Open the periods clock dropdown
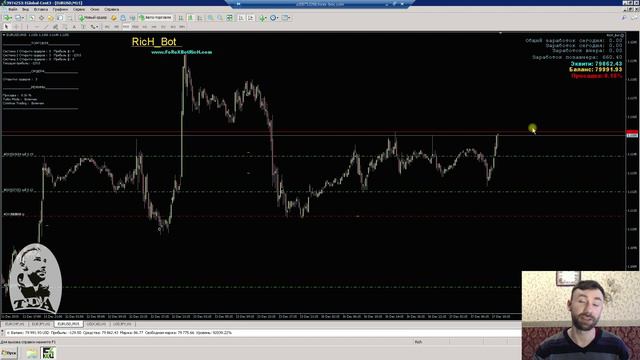Image resolution: width=640 pixels, height=360 pixels. pos(275,18)
